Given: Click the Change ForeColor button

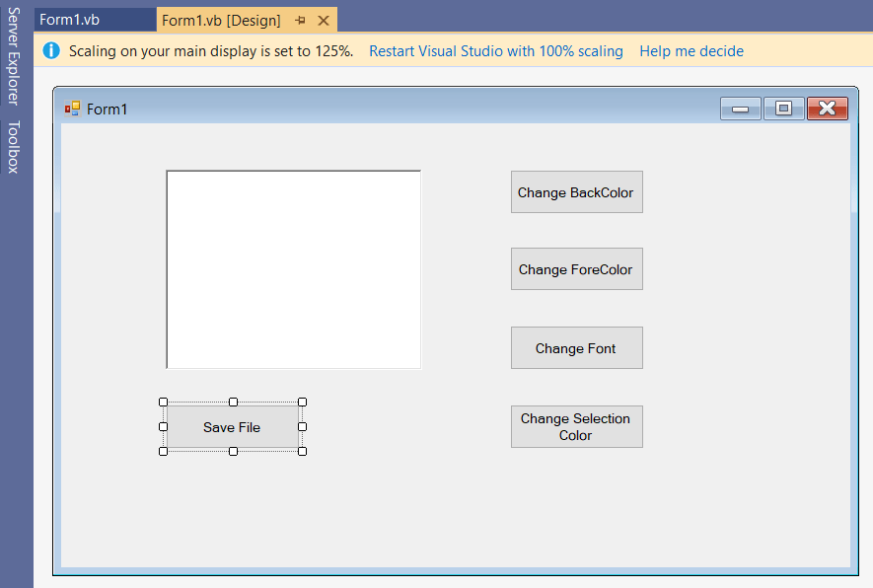Looking at the screenshot, I should (576, 268).
